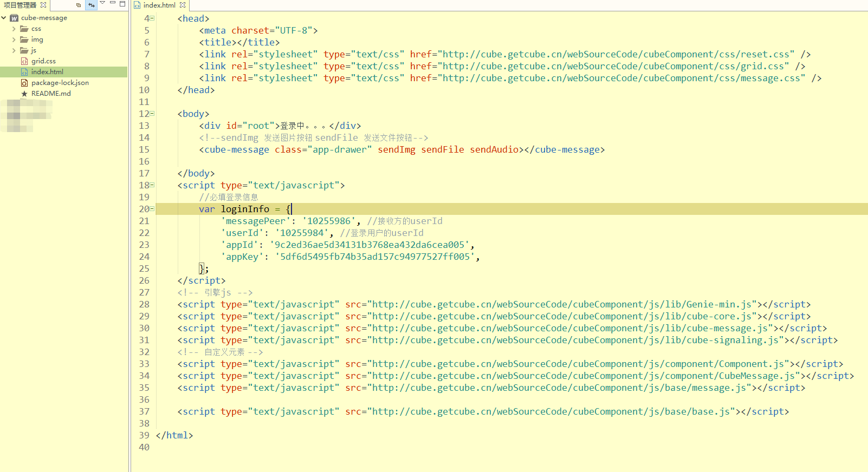Expand the img folder

[14, 40]
